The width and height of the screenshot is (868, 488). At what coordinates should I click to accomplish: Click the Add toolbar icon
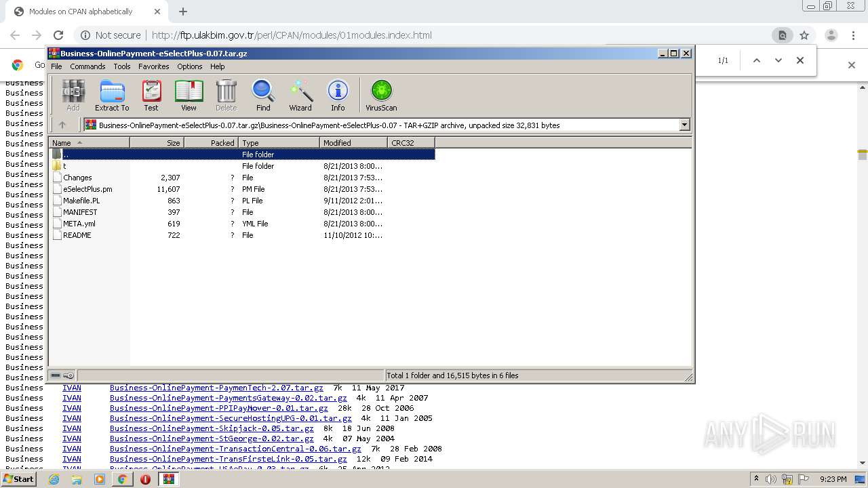73,95
